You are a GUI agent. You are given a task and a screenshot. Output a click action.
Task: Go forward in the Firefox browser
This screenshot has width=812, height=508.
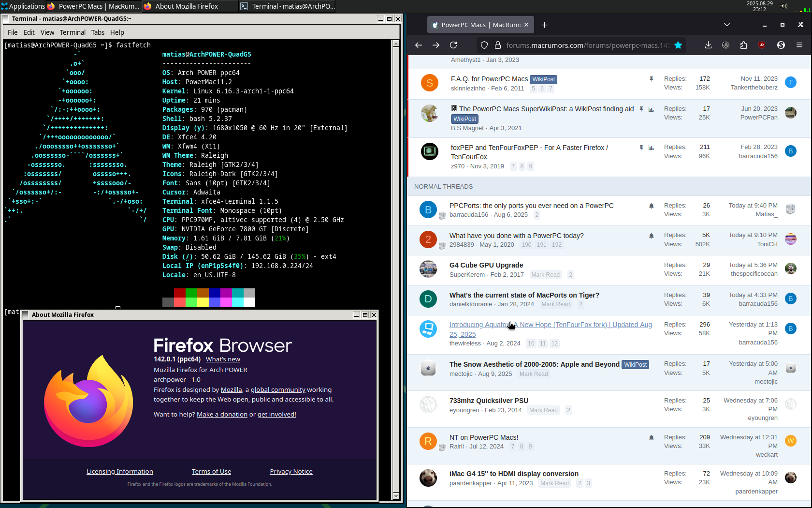tap(436, 45)
